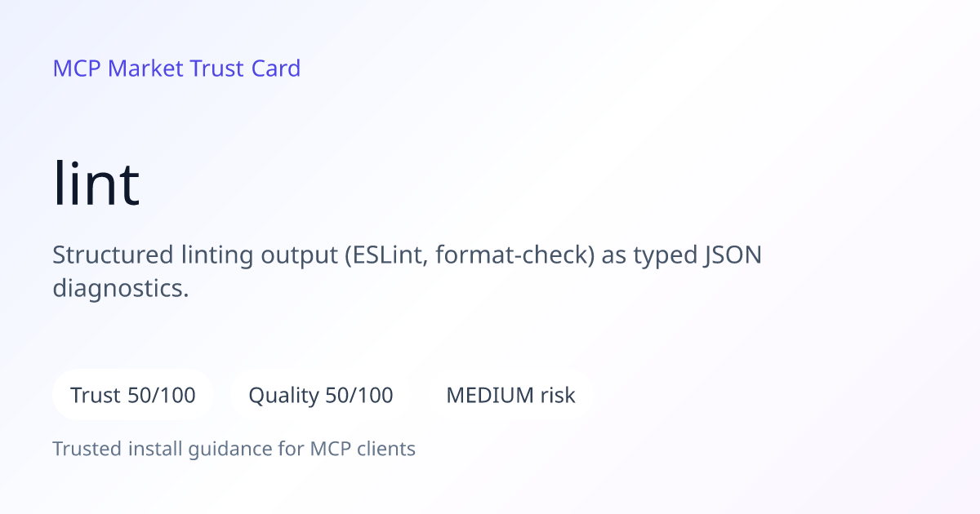Select the MEDIUM risk badge
The width and height of the screenshot is (980, 514).
tap(510, 396)
